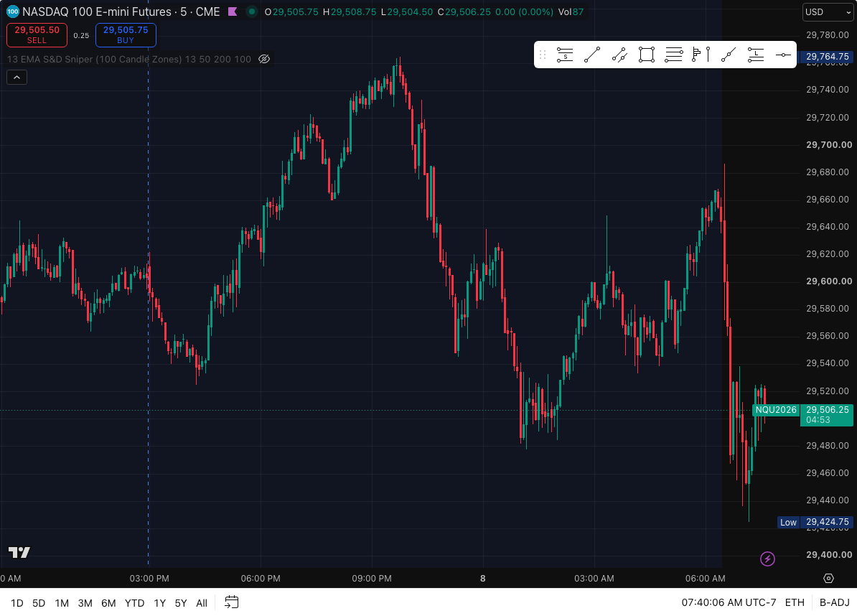Select the Horizontal Line drawing tool

click(783, 55)
